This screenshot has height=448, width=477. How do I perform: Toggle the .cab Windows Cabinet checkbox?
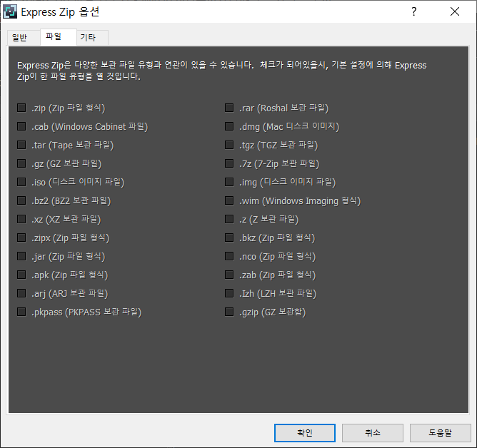(x=21, y=126)
